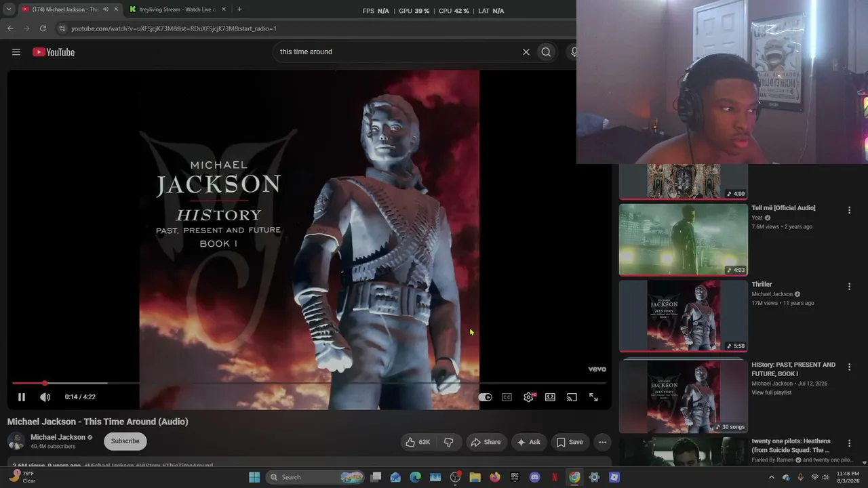The image size is (868, 488).
Task: Reload the current browser page
Action: 43,28
